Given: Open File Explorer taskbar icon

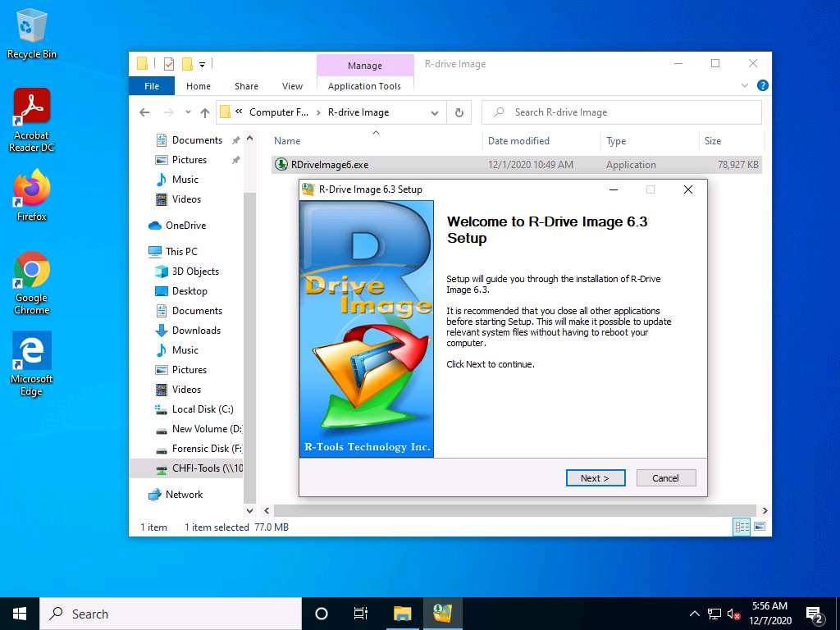Looking at the screenshot, I should pos(402,614).
